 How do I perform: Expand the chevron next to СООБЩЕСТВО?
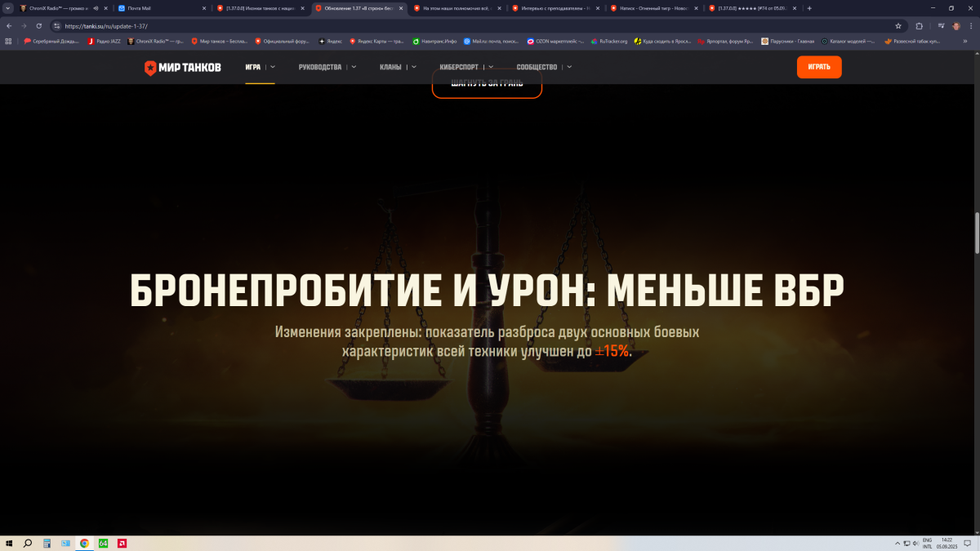pyautogui.click(x=569, y=67)
